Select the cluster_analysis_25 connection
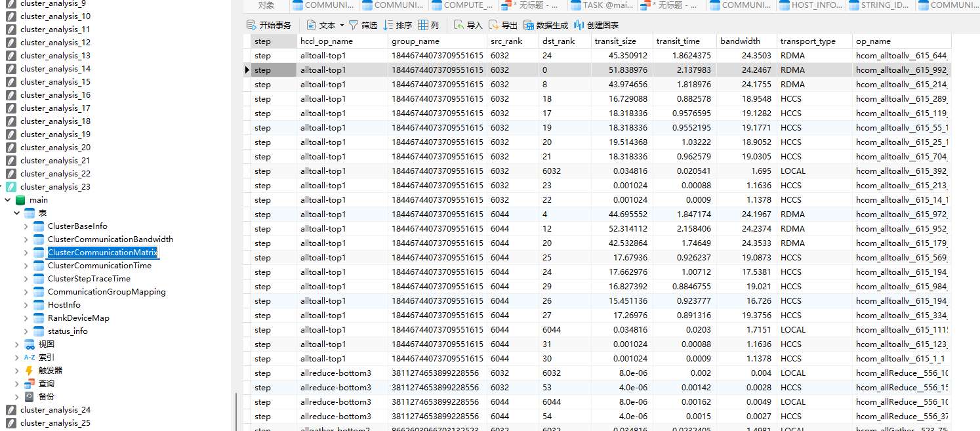This screenshot has height=431, width=980. pos(55,423)
